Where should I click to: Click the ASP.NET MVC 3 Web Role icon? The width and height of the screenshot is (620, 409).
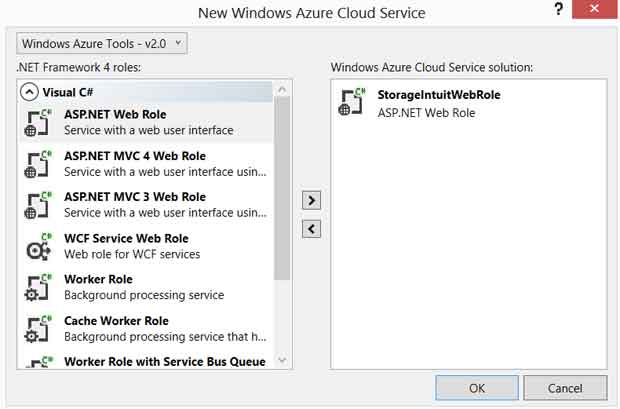coord(38,205)
